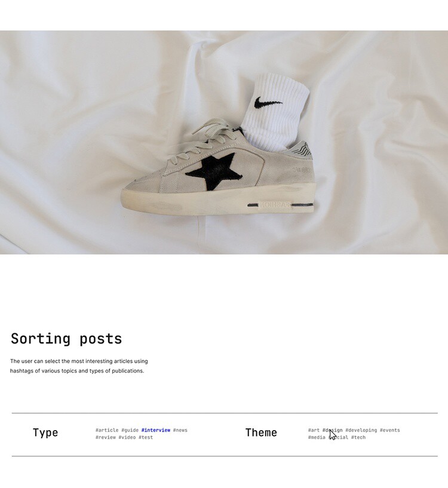
Task: Select the #art theme hashtag
Action: tap(314, 430)
